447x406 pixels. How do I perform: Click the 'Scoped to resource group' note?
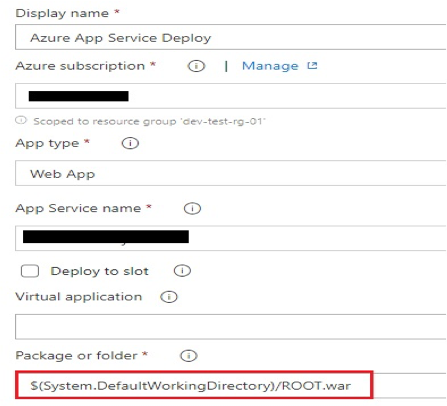coord(149,121)
